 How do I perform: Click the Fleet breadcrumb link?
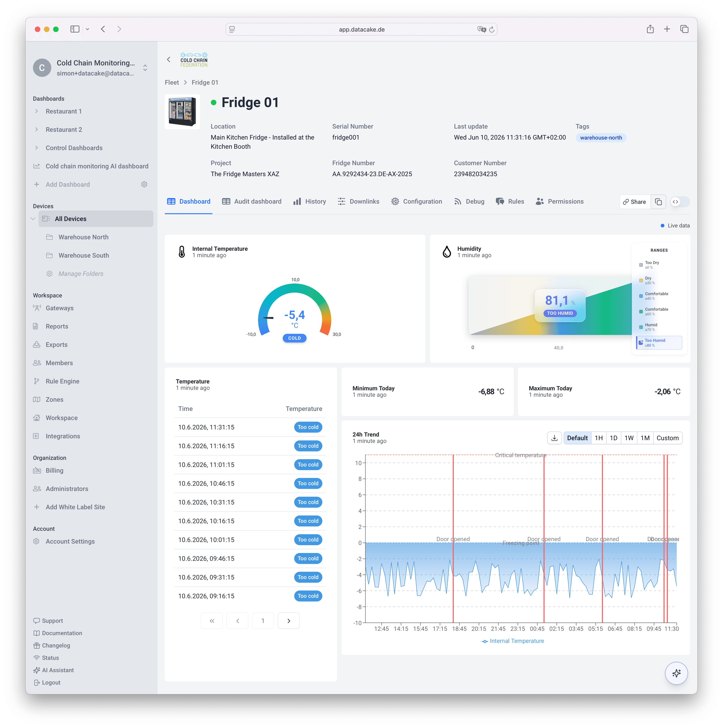click(172, 83)
